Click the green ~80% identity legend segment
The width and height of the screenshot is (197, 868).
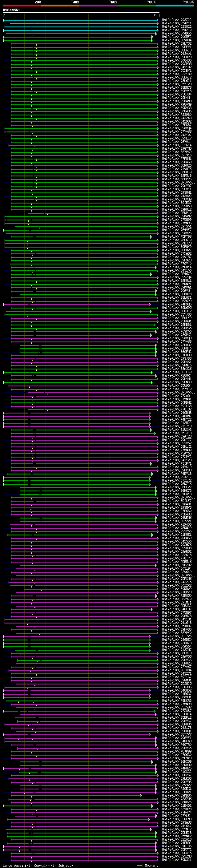coord(136,6)
